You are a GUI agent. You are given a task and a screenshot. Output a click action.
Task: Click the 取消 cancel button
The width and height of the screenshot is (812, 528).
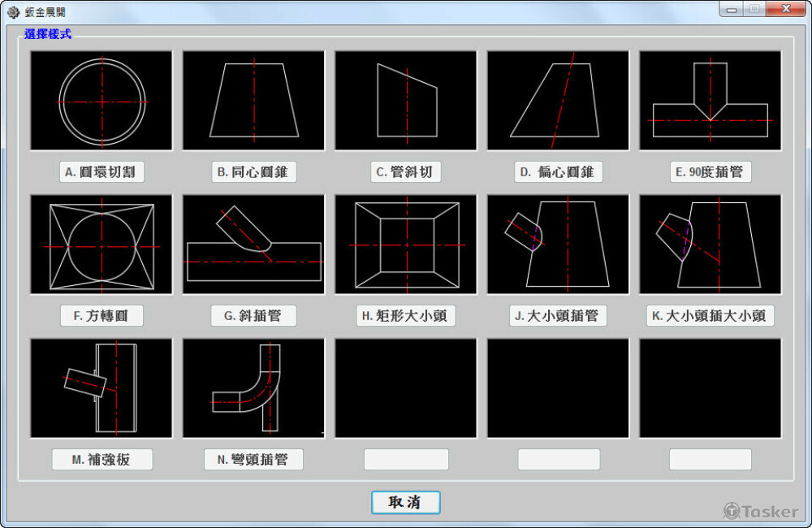pos(406,502)
